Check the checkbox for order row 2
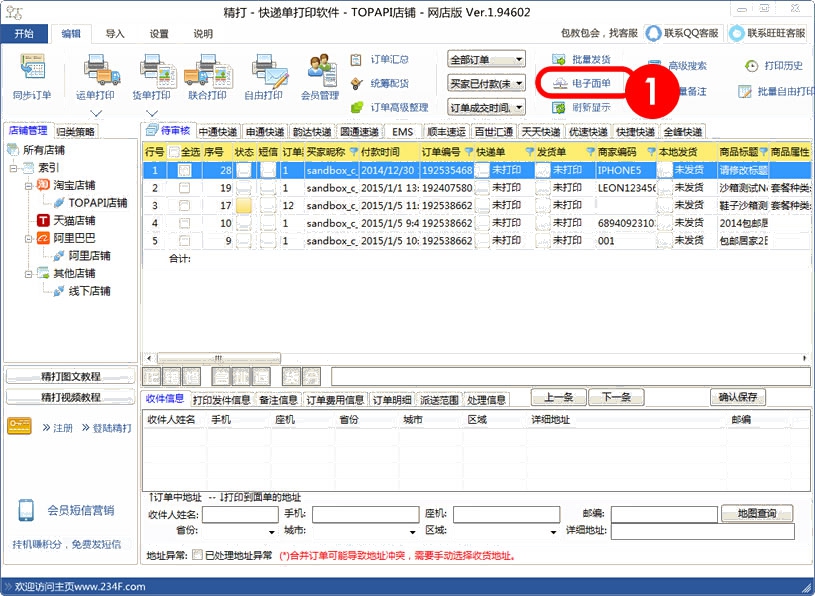Viewport: 815px width, 596px height. [184, 188]
